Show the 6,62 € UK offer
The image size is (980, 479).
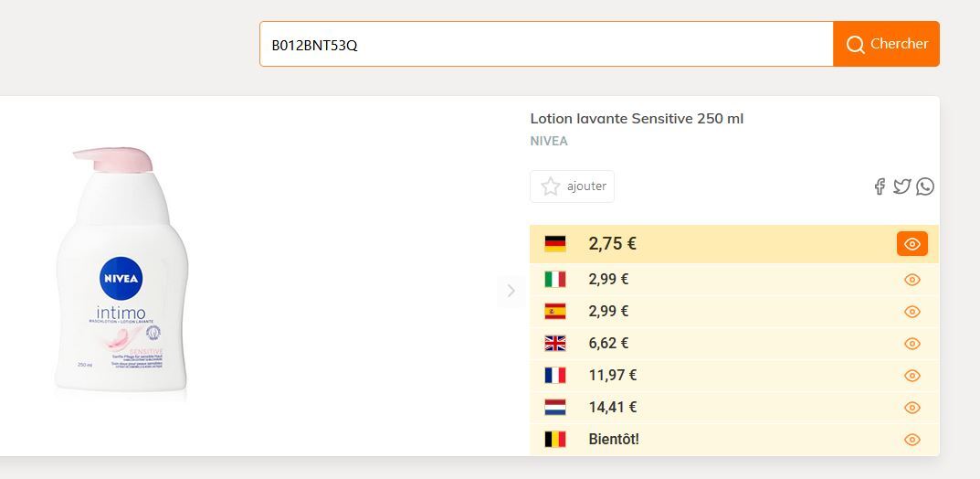912,344
